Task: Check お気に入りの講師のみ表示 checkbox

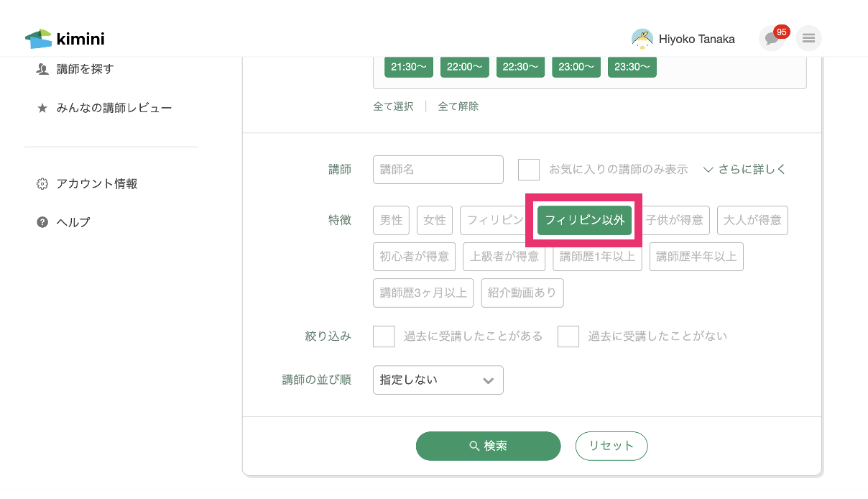Action: pyautogui.click(x=529, y=170)
